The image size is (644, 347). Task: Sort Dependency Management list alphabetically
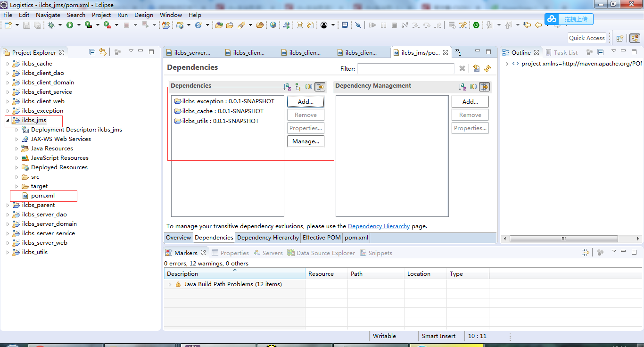(x=462, y=87)
